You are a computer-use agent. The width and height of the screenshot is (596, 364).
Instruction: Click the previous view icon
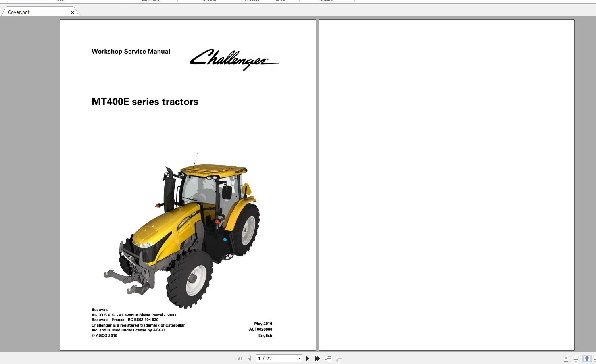[x=328, y=358]
